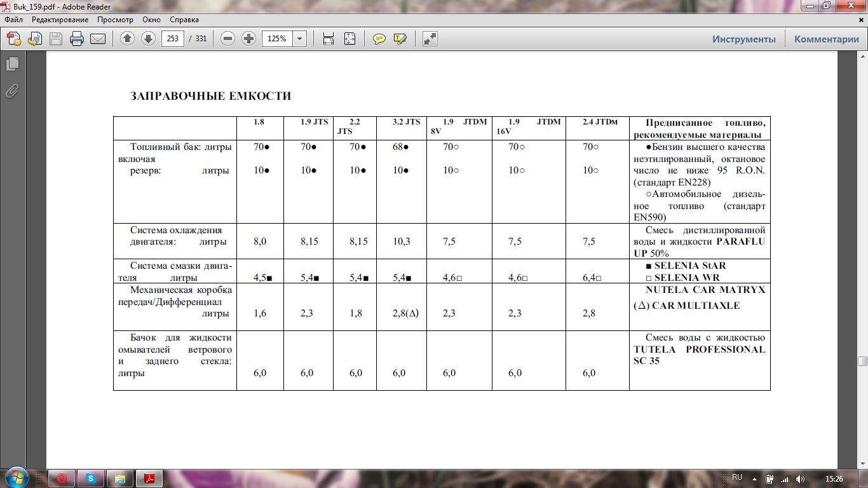Open the Файл menu
The width and height of the screenshot is (868, 488).
pyautogui.click(x=13, y=20)
